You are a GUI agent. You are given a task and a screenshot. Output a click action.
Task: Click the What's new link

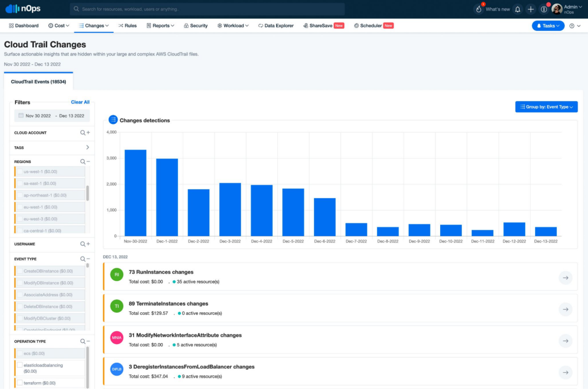click(498, 9)
